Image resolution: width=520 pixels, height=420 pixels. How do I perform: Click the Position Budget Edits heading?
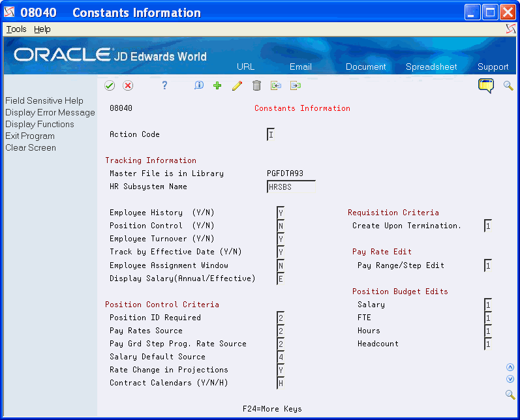coord(400,292)
